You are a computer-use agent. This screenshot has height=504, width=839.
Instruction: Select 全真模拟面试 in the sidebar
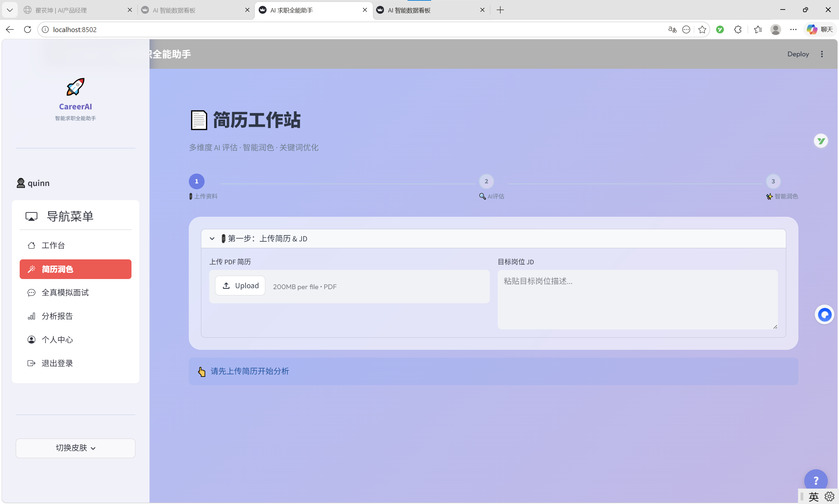pyautogui.click(x=65, y=292)
